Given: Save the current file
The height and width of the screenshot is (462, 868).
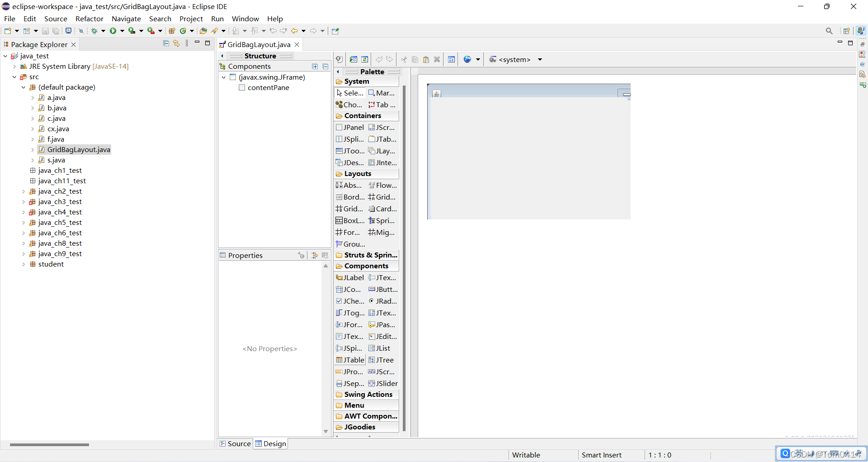Looking at the screenshot, I should pos(45,31).
